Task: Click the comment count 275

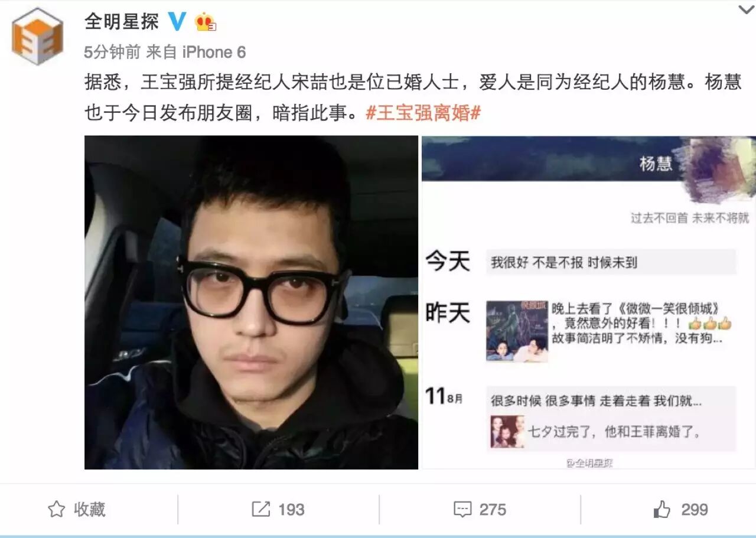Action: tap(493, 510)
